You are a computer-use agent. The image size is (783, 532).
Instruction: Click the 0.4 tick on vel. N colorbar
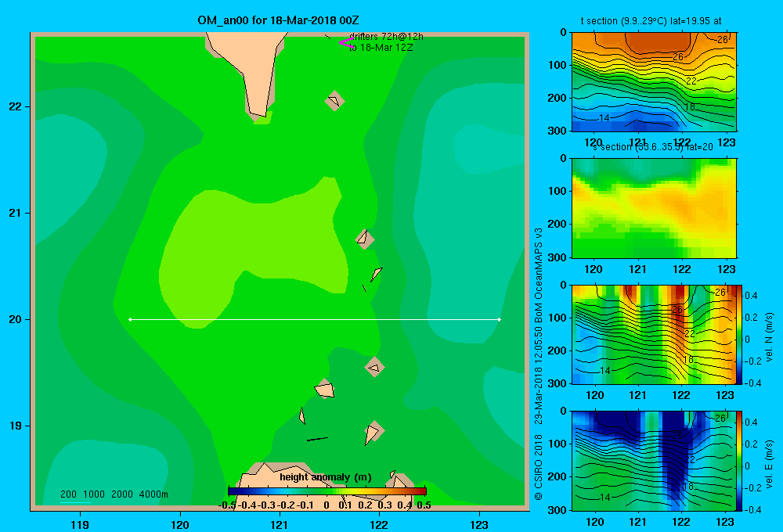(752, 296)
